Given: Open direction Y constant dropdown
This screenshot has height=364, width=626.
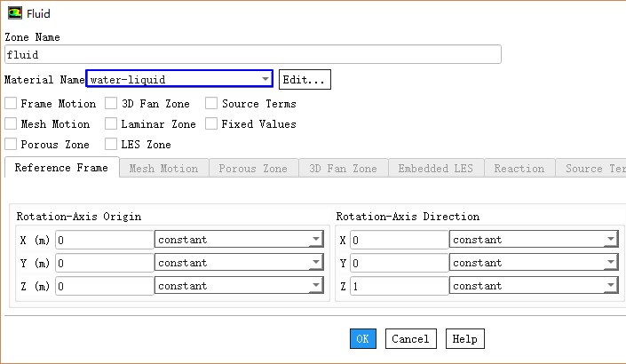Looking at the screenshot, I should (534, 263).
